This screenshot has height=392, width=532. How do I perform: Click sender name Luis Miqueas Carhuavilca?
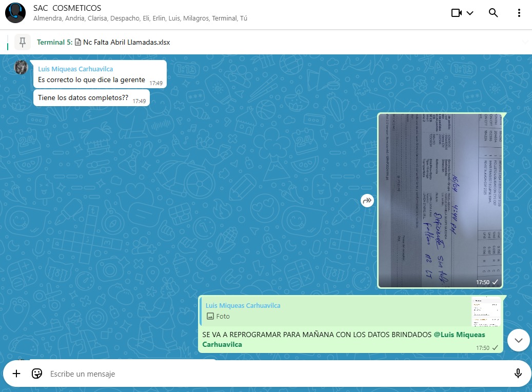click(75, 69)
